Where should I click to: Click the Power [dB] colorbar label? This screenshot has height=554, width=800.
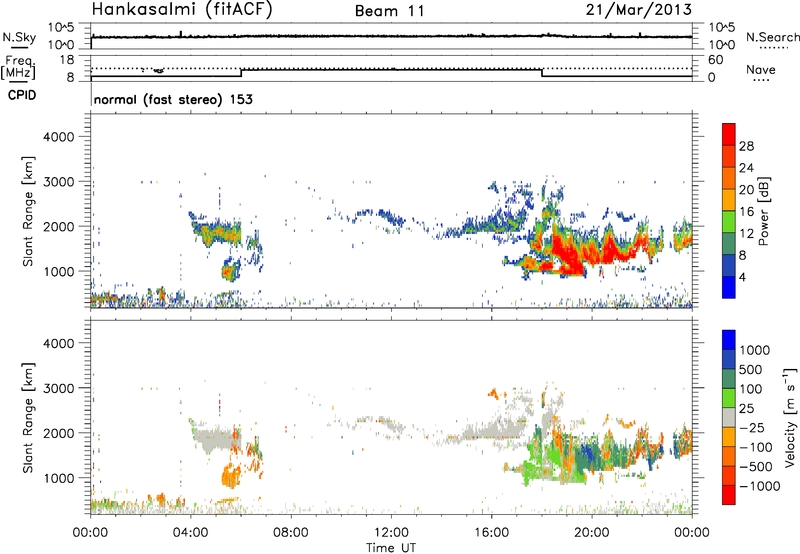(x=764, y=211)
